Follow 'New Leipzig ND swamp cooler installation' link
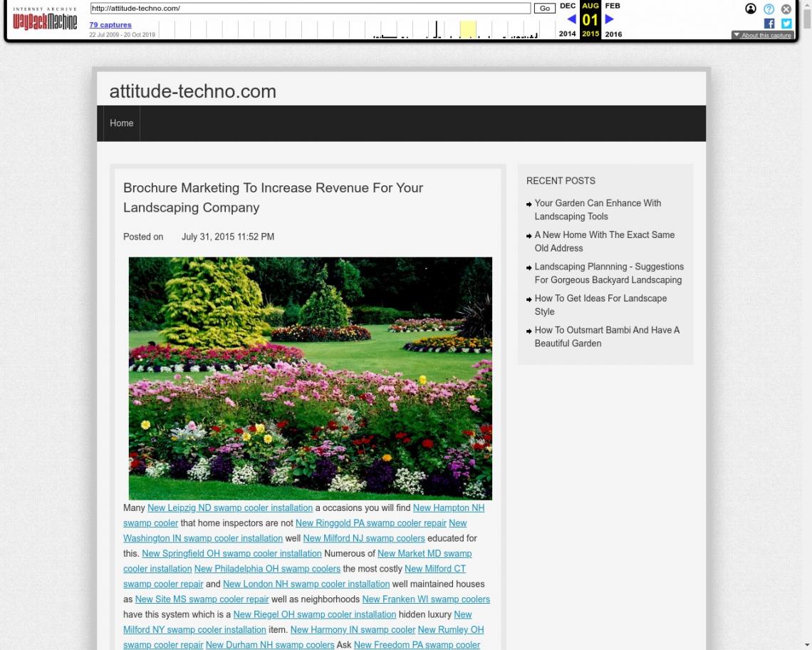The width and height of the screenshot is (812, 650). (230, 508)
